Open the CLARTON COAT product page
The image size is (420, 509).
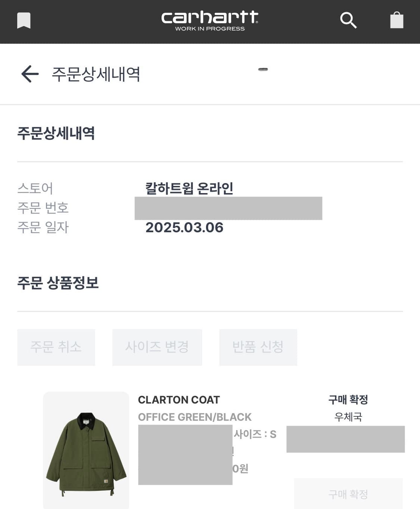pos(178,400)
